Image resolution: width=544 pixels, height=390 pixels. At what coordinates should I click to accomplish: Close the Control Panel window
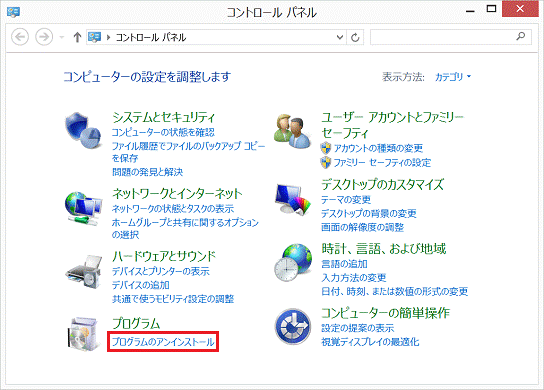[520, 9]
